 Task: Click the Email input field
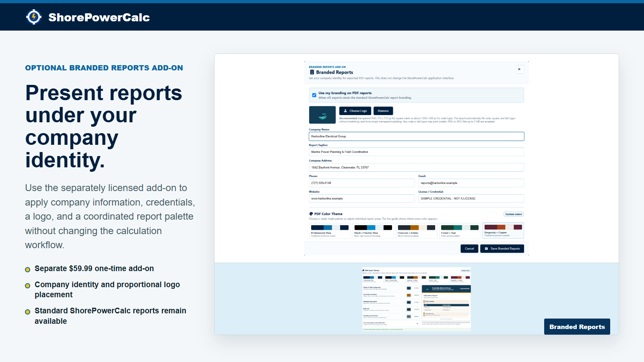471,183
